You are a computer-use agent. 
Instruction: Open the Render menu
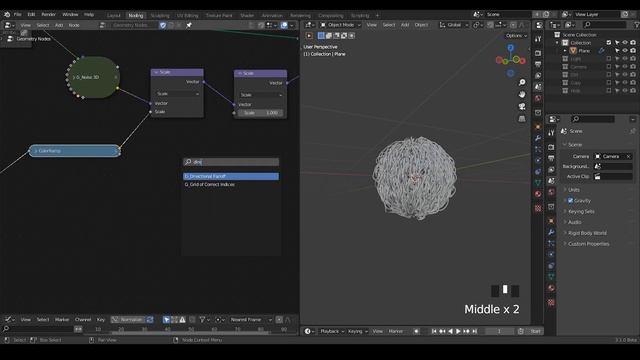click(49, 14)
